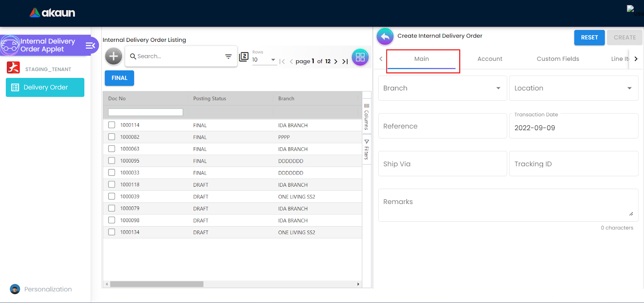Open the Branch dropdown
644x303 pixels.
pos(442,88)
